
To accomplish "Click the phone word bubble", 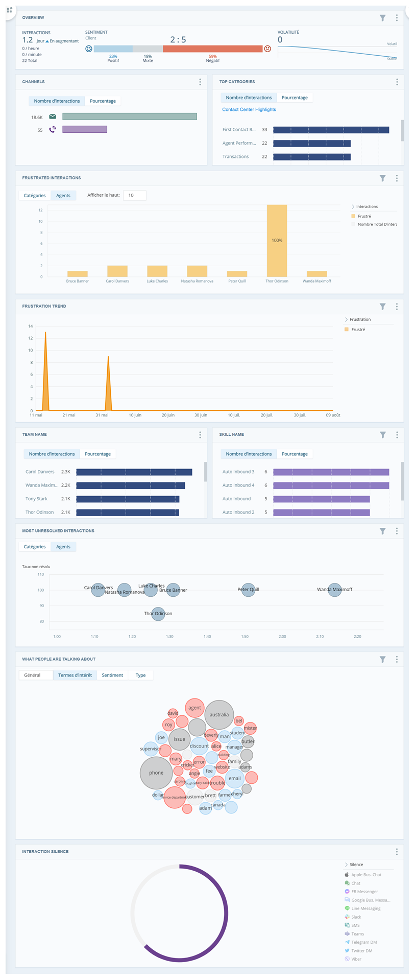I will (156, 773).
